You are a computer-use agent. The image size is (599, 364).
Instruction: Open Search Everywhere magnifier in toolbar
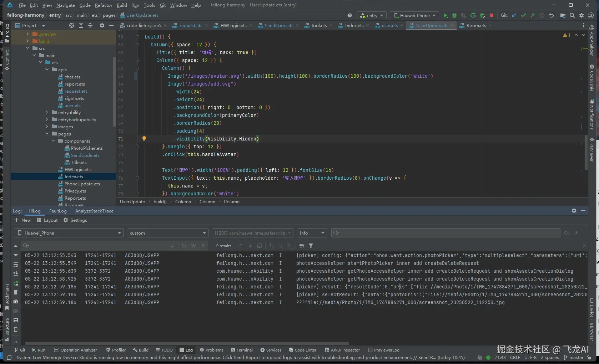[572, 15]
